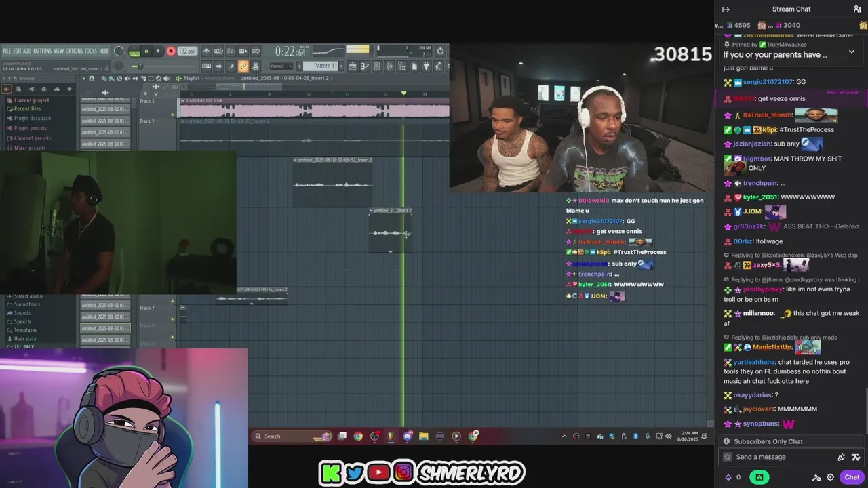Open the VIEW menu
Screen dimensions: 868x488
(x=58, y=51)
